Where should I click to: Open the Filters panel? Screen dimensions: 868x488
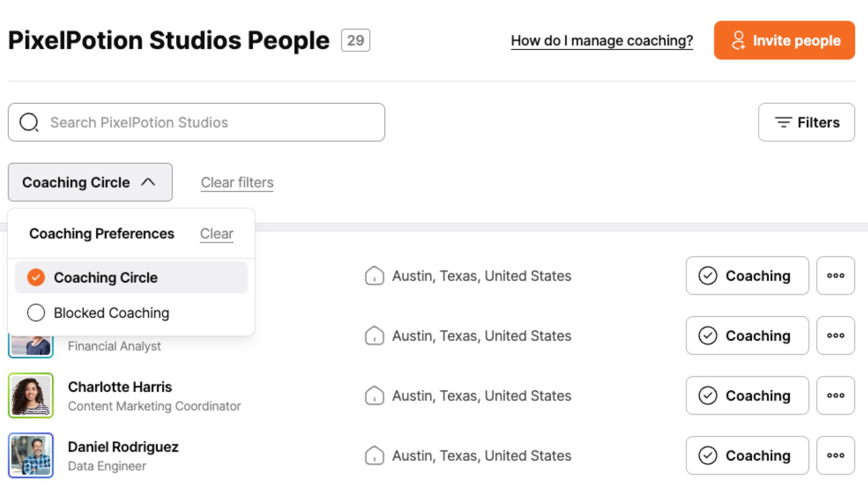(x=807, y=122)
